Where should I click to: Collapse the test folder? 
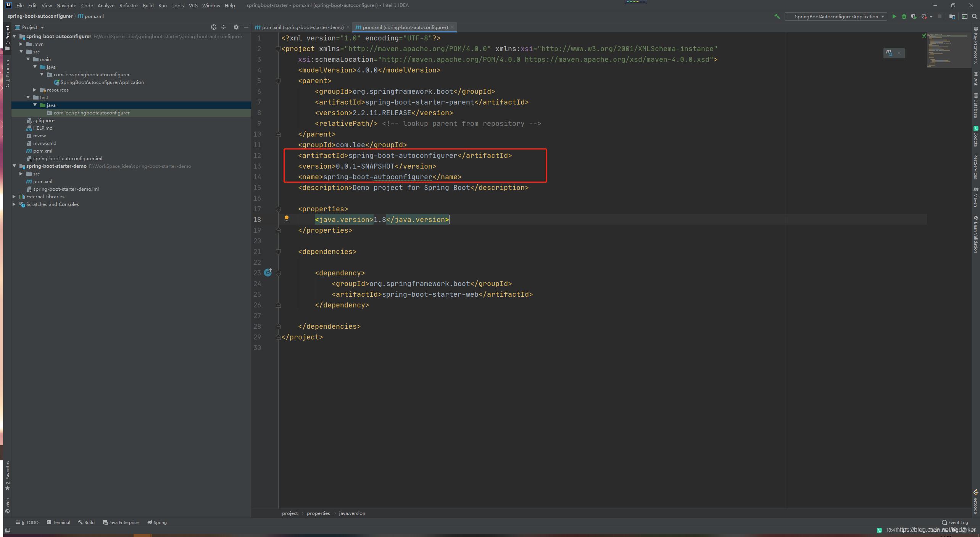[28, 97]
